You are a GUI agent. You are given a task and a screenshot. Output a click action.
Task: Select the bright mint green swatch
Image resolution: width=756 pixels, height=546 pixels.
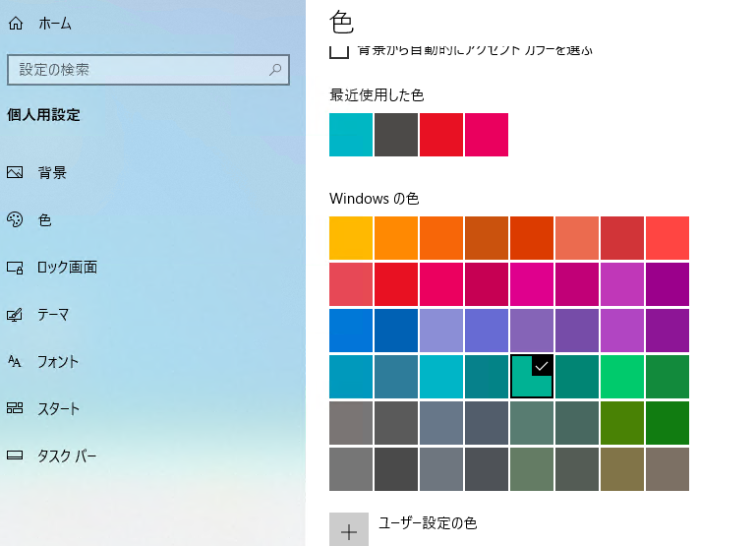[x=622, y=377]
